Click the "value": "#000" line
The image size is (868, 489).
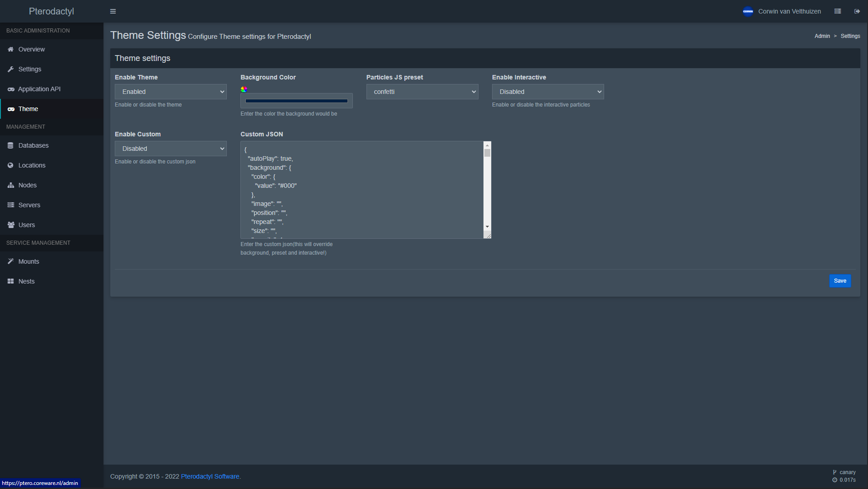pos(276,186)
